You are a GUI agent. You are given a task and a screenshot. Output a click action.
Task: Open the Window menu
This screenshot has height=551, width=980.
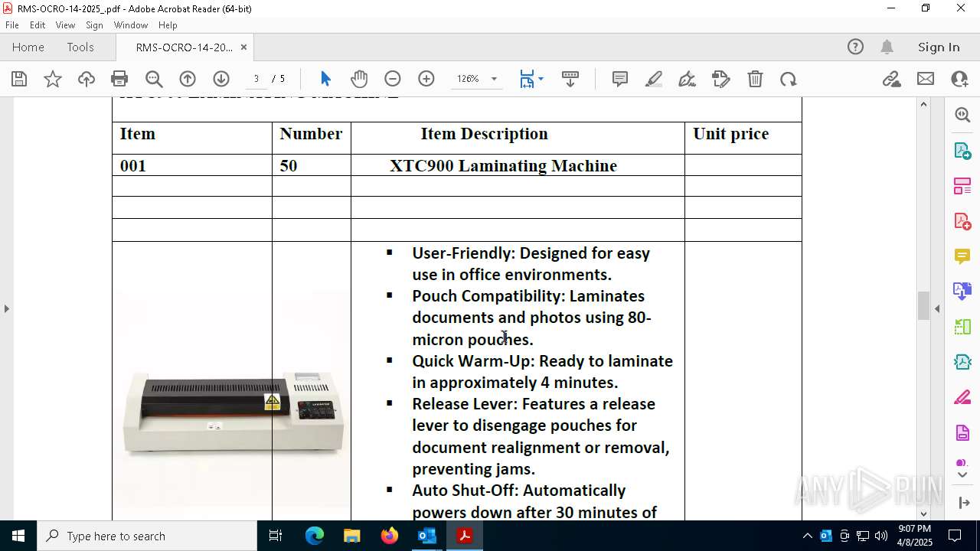131,25
